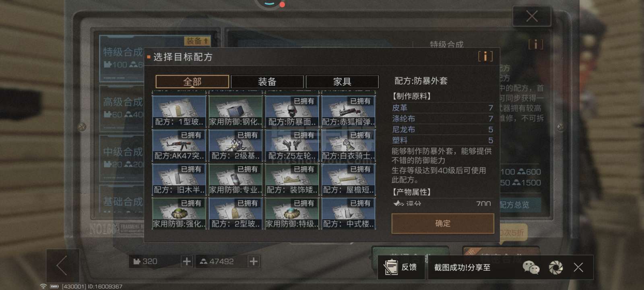Screen dimensions: 644x290
Task: Confirm selection with 确定 button
Action: [x=443, y=223]
